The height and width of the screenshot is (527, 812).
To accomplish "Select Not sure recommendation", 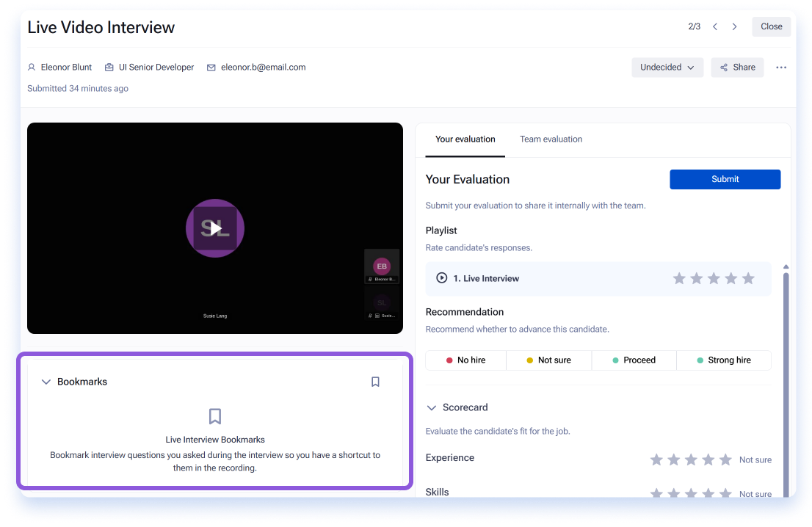I will pos(548,360).
